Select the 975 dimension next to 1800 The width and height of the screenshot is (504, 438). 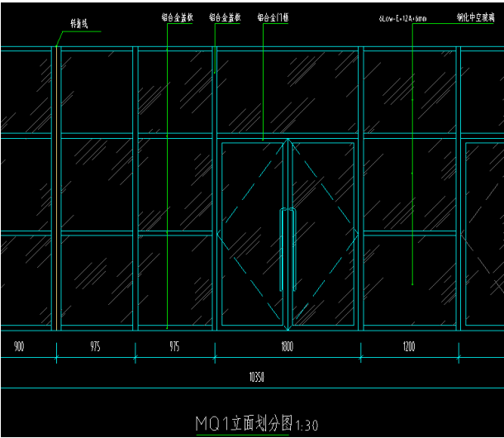[x=174, y=347]
